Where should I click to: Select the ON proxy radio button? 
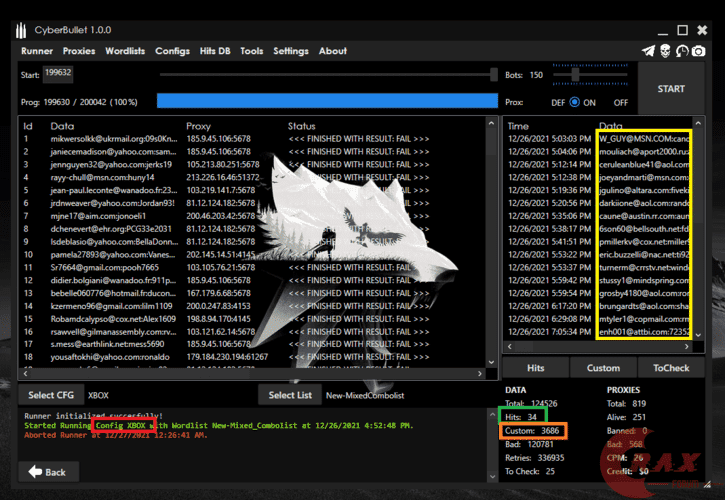click(x=575, y=102)
